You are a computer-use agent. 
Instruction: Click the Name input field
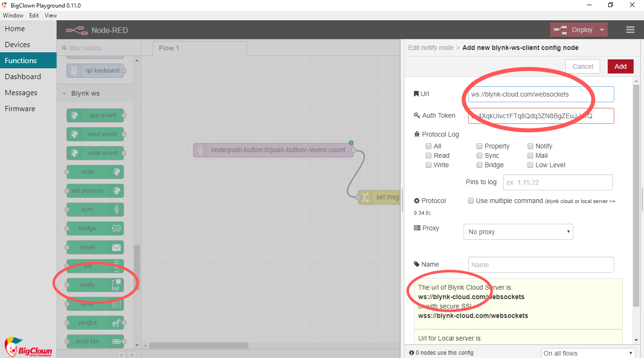tap(541, 265)
